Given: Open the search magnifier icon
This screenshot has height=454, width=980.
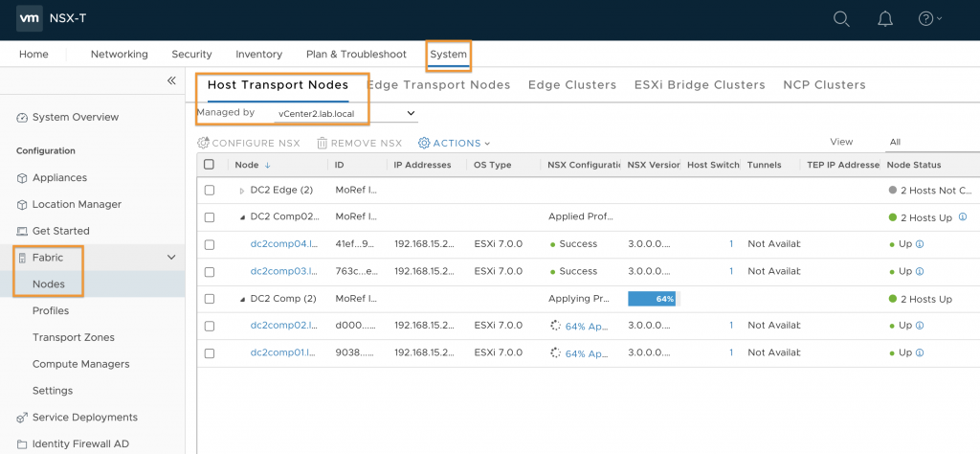Looking at the screenshot, I should (842, 19).
